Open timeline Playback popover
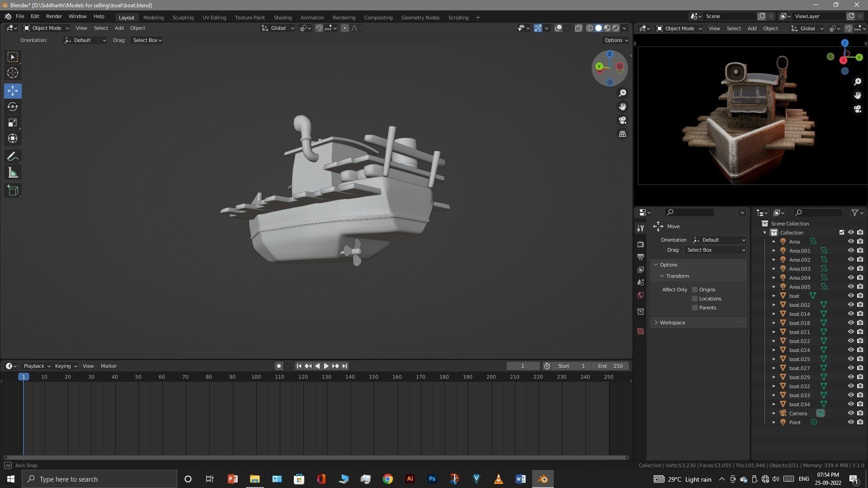The width and height of the screenshot is (868, 488). (36, 366)
